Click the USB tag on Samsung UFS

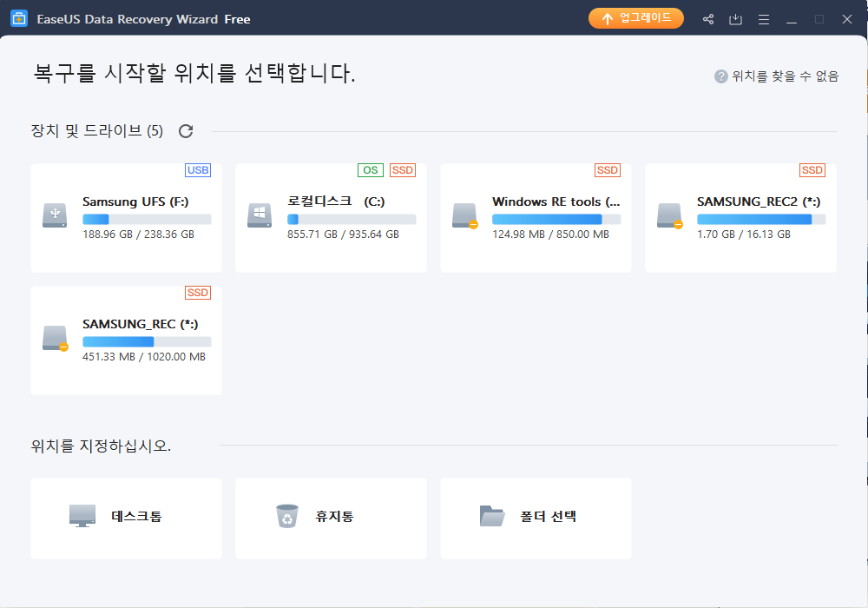(198, 170)
